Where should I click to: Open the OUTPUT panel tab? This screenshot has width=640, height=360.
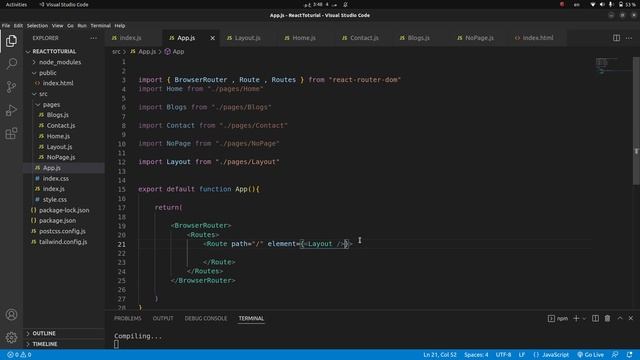[x=163, y=318]
